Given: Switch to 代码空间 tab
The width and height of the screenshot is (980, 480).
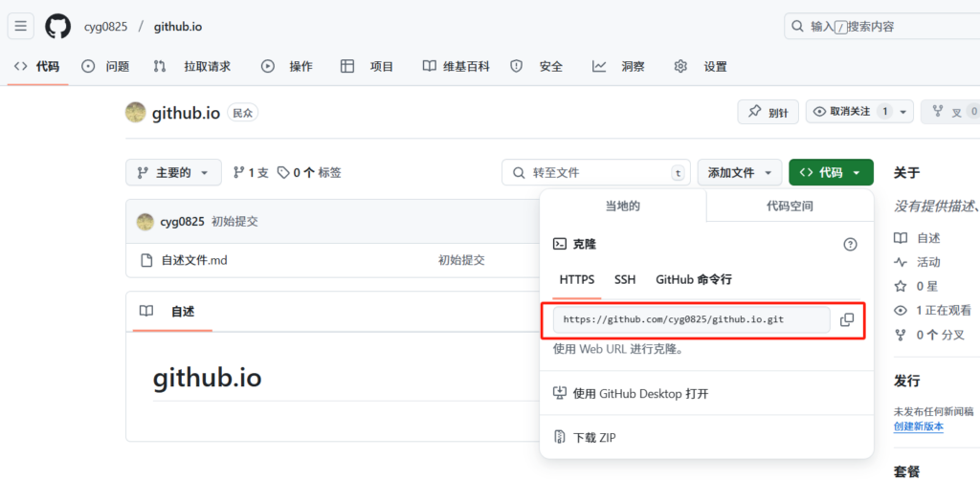Looking at the screenshot, I should tap(790, 206).
